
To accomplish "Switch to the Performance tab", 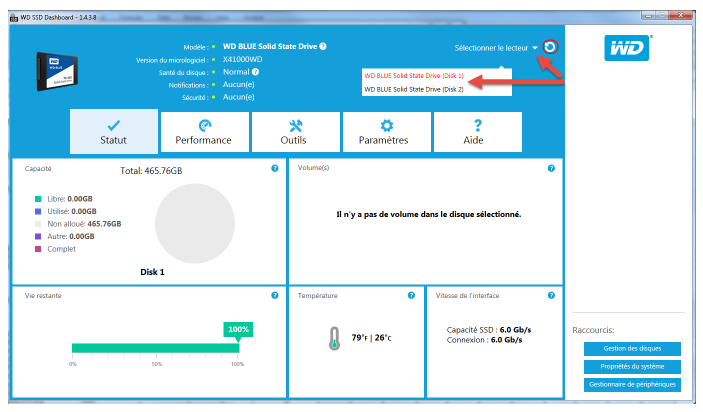I will (x=204, y=132).
